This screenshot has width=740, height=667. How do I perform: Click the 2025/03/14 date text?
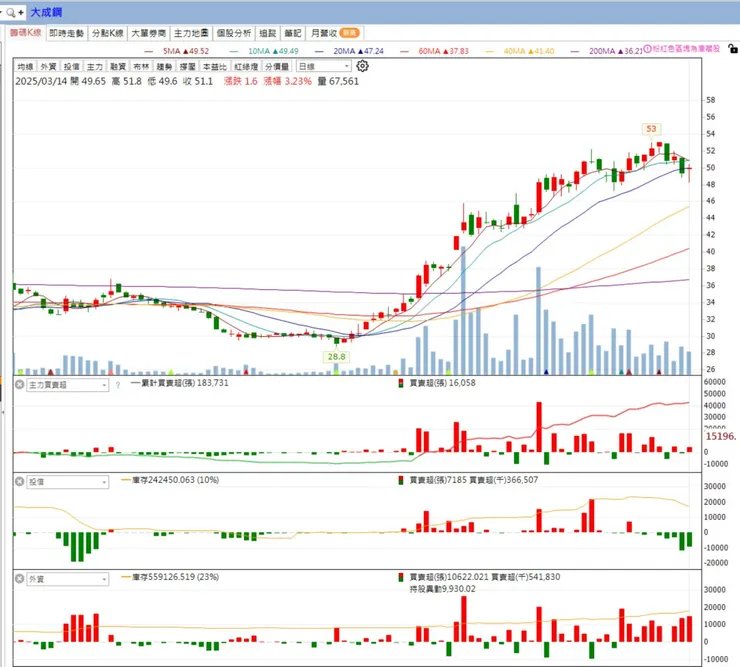41,81
